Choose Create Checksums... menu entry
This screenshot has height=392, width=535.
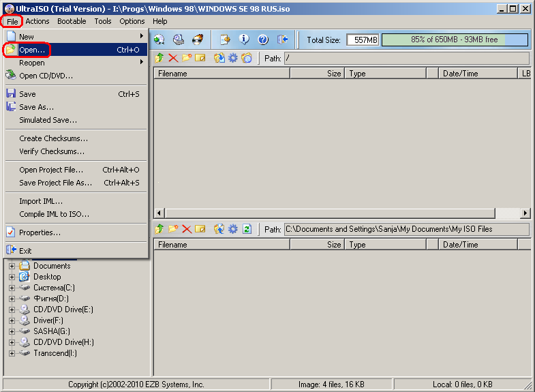click(x=76, y=138)
